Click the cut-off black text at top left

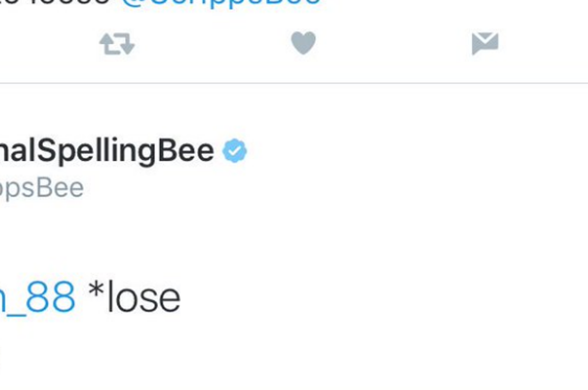(56, 2)
